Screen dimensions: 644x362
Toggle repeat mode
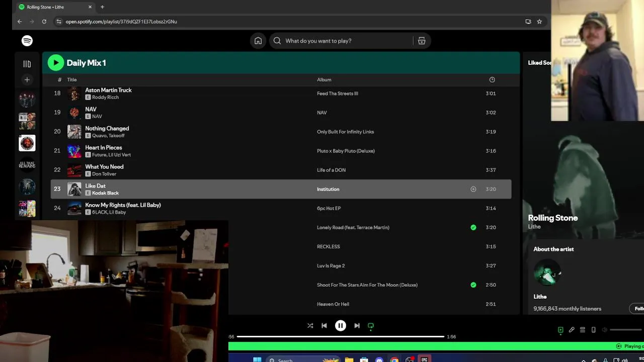point(371,326)
